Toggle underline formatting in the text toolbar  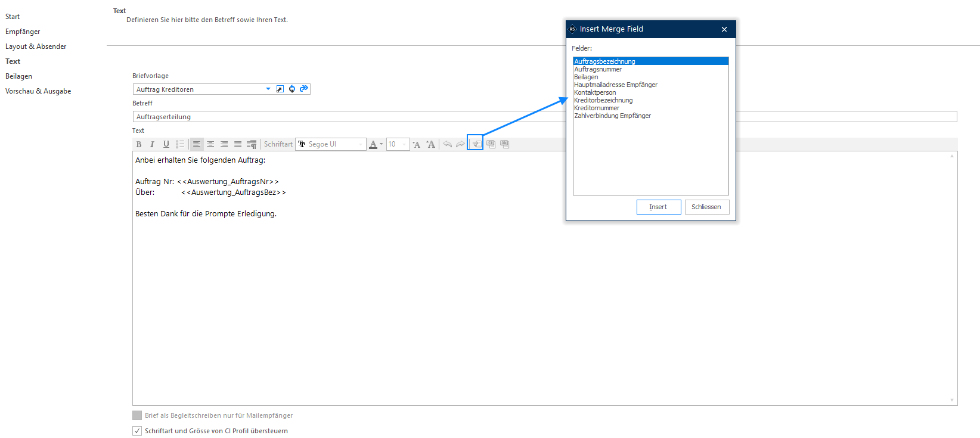[x=166, y=144]
